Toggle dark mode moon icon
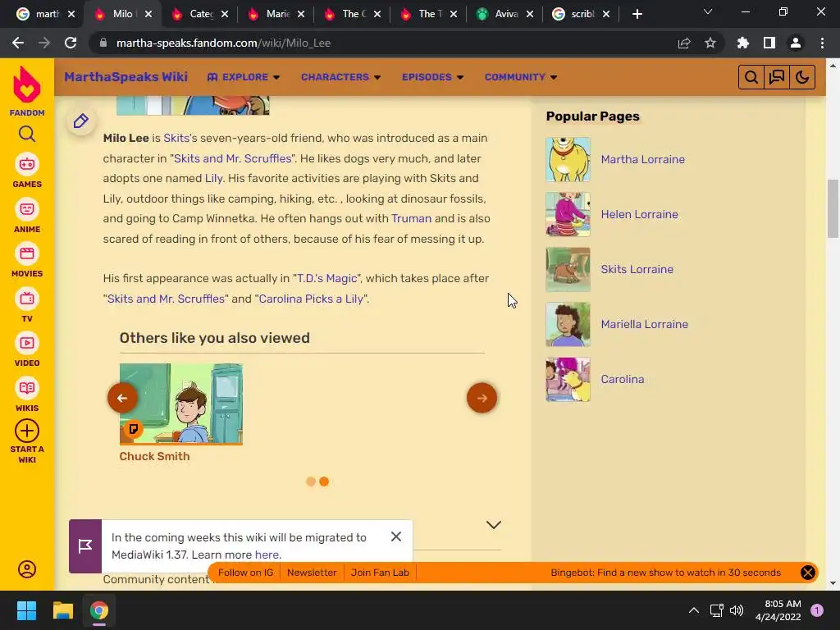840x630 pixels. 802,77
